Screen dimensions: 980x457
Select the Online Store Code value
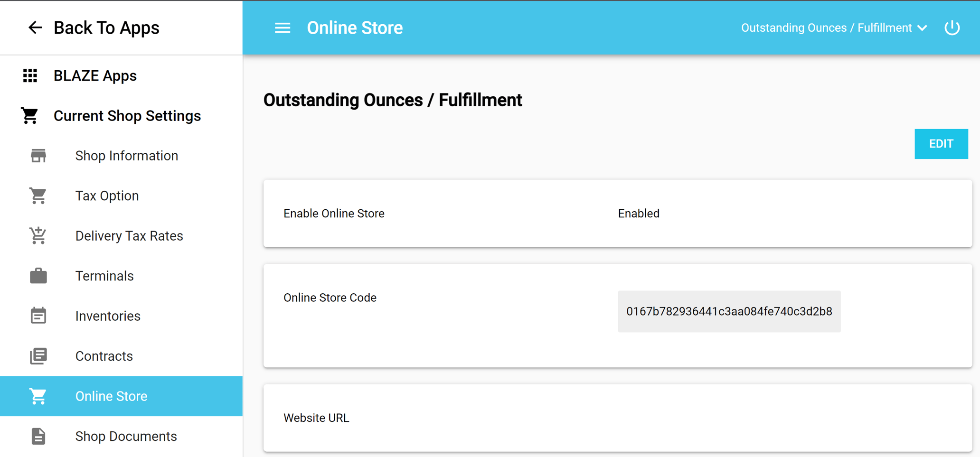(x=729, y=311)
